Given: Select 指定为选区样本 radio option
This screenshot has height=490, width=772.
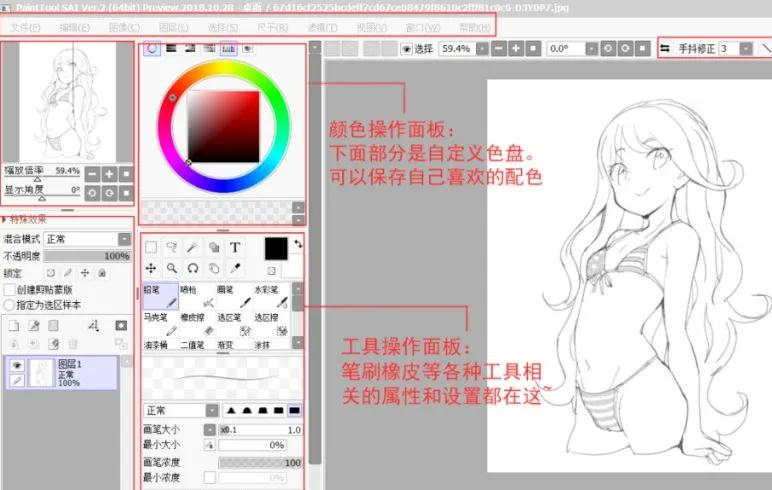Looking at the screenshot, I should point(9,305).
